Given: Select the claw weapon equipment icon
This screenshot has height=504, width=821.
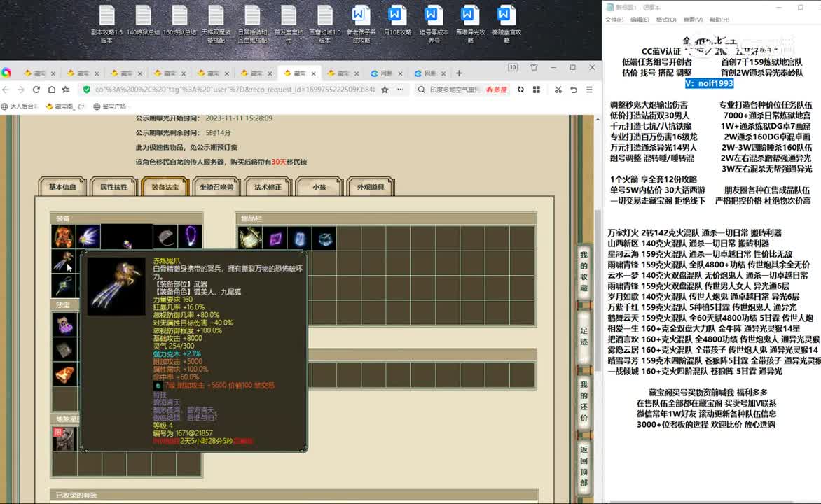Looking at the screenshot, I should point(63,261).
